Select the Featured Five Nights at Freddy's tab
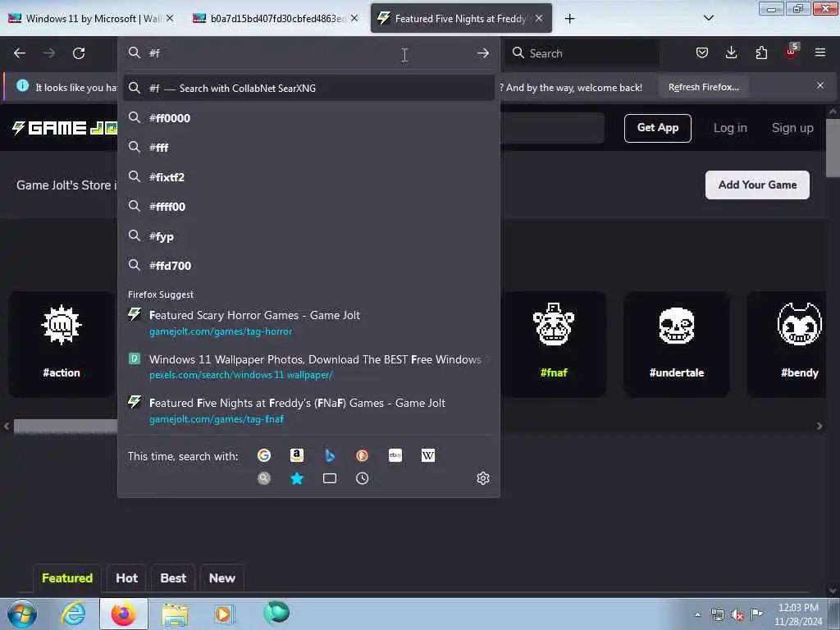The height and width of the screenshot is (630, 840). click(461, 18)
